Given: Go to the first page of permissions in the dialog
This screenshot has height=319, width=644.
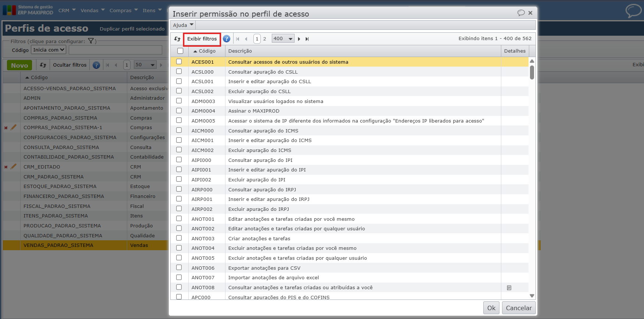Looking at the screenshot, I should coord(238,39).
